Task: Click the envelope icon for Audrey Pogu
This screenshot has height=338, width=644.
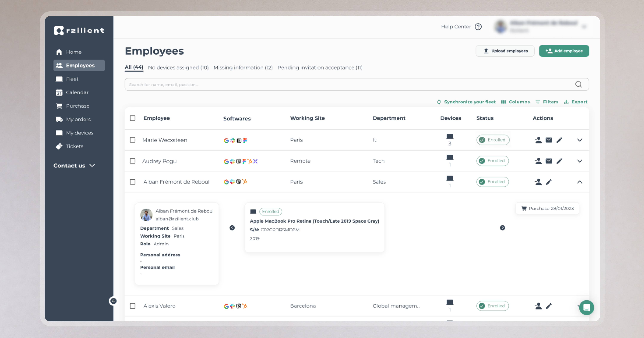Action: 549,161
